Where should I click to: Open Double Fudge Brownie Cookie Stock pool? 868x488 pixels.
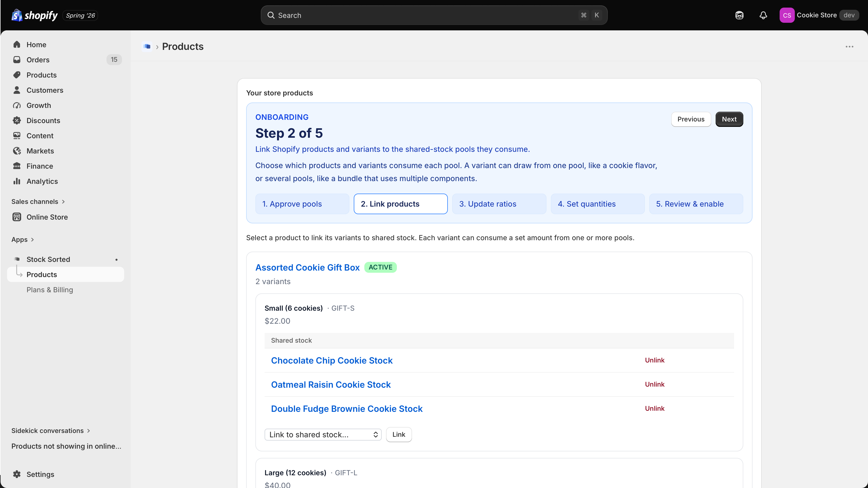click(x=346, y=409)
